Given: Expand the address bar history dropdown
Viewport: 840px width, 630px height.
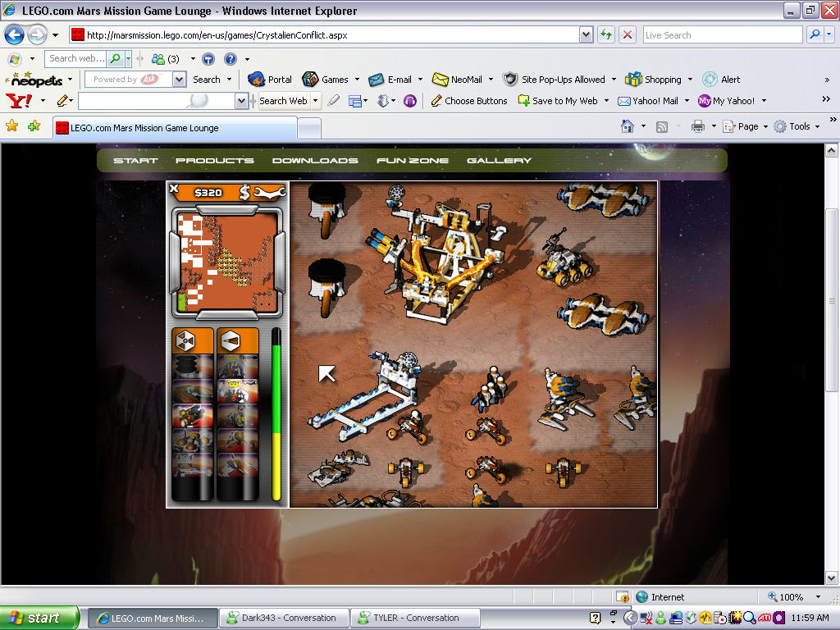Looking at the screenshot, I should pyautogui.click(x=586, y=34).
